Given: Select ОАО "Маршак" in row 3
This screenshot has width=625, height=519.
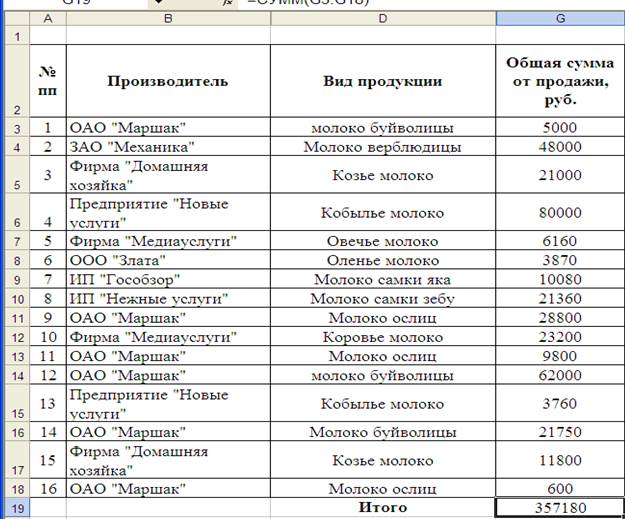Looking at the screenshot, I should pyautogui.click(x=168, y=128).
